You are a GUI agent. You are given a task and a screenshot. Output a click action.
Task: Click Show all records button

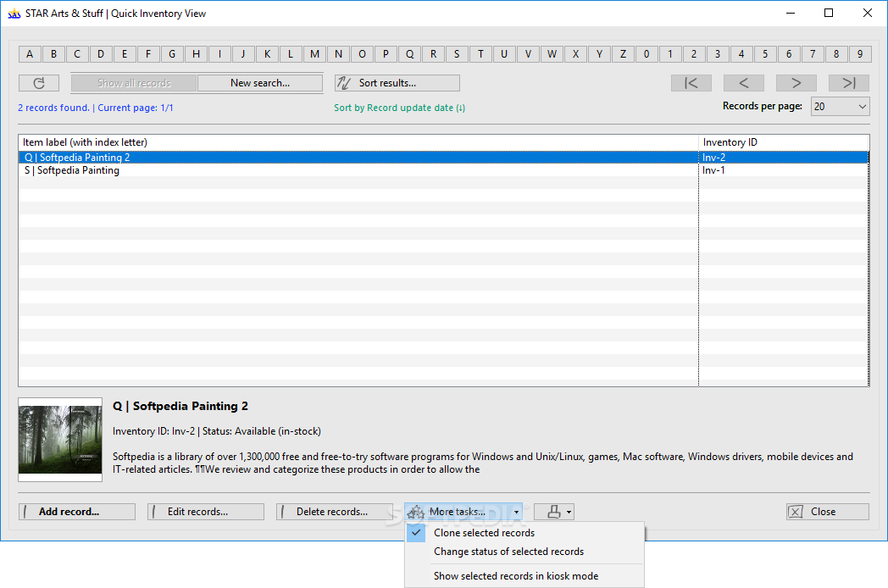point(134,83)
